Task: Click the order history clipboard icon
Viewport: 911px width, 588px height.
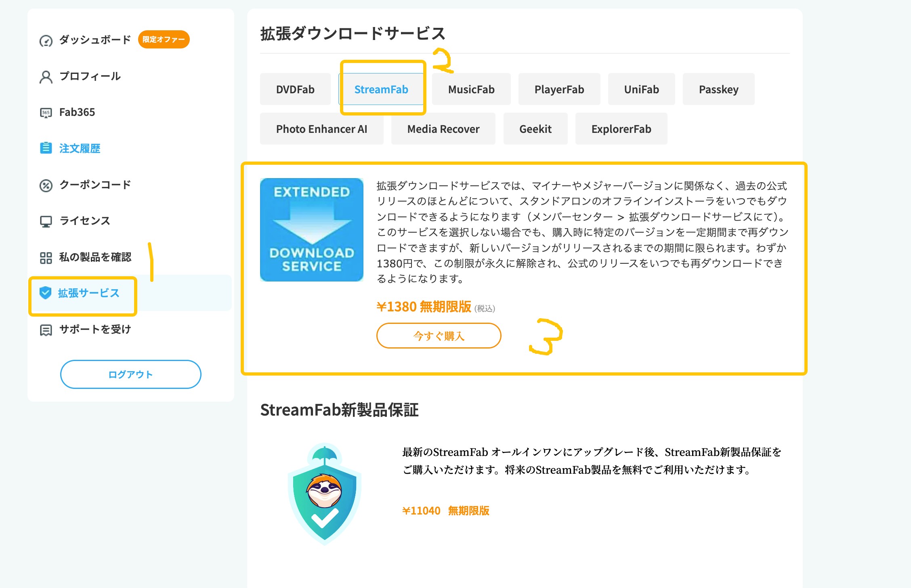Action: 46,148
